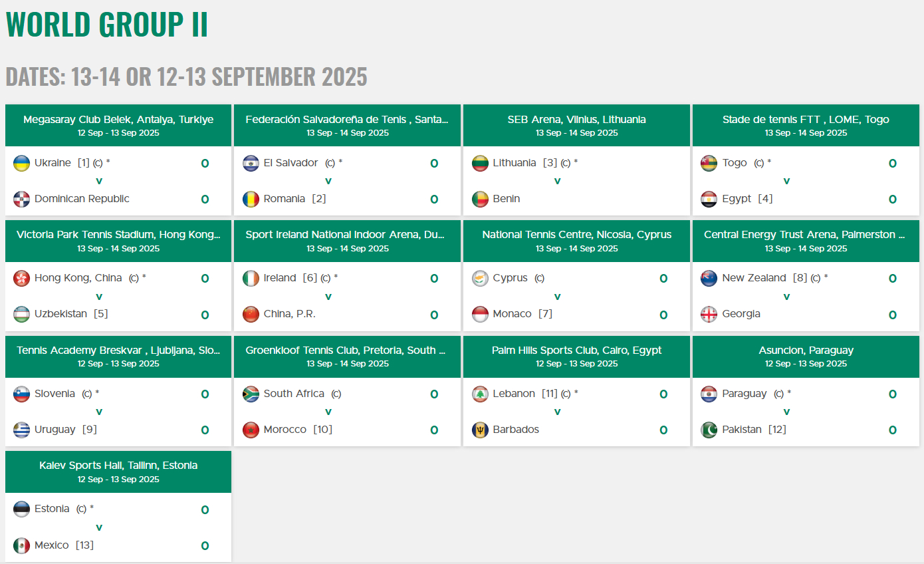Open the SEB Arena, Vilnius tie header

click(x=576, y=125)
